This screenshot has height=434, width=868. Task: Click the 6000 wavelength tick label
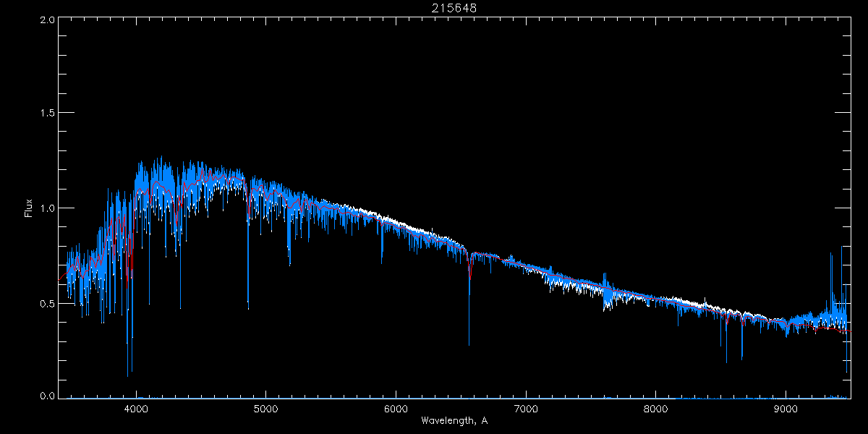[396, 408]
